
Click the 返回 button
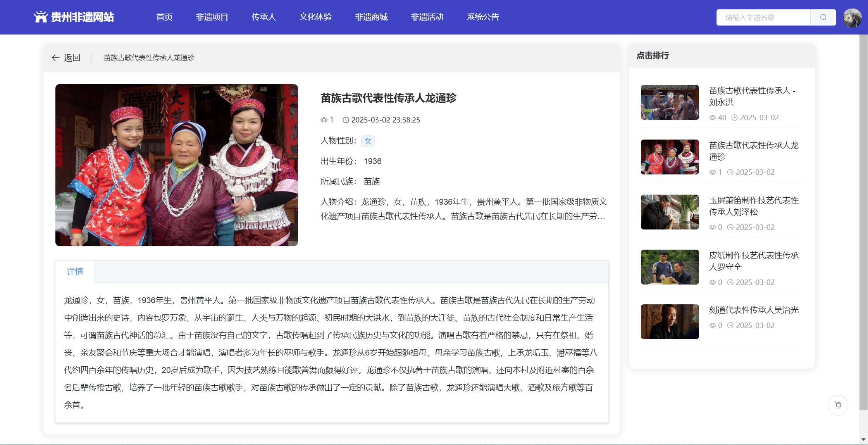point(72,58)
